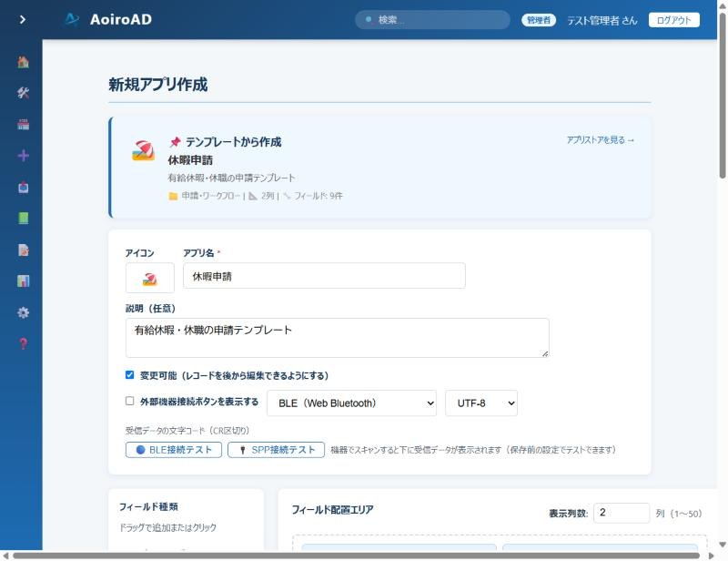Image resolution: width=728 pixels, height=561 pixels.
Task: Click the フィールド種類 panel heading
Action: pos(148,506)
